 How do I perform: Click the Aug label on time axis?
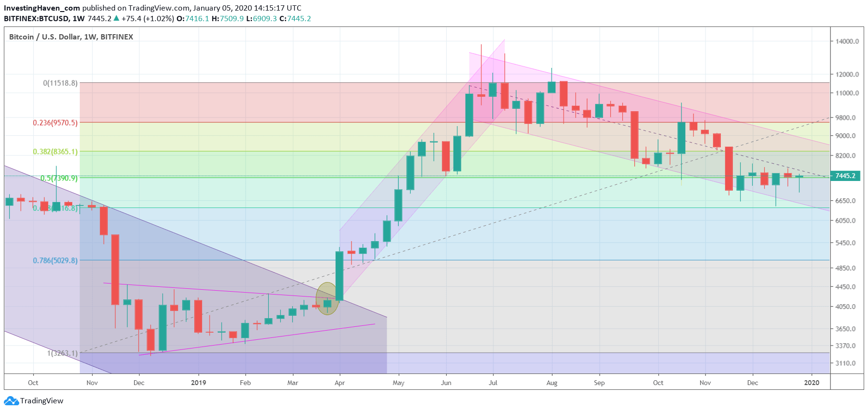(552, 383)
